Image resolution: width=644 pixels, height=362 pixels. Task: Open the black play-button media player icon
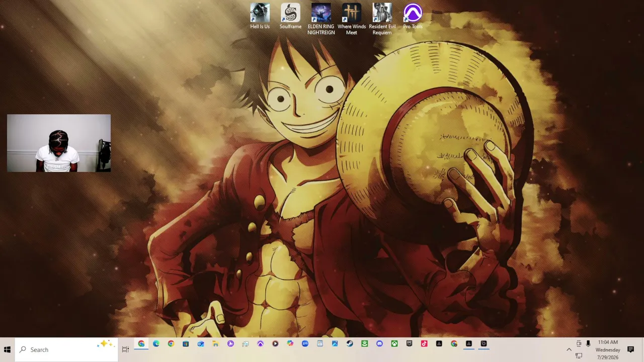coord(275,344)
